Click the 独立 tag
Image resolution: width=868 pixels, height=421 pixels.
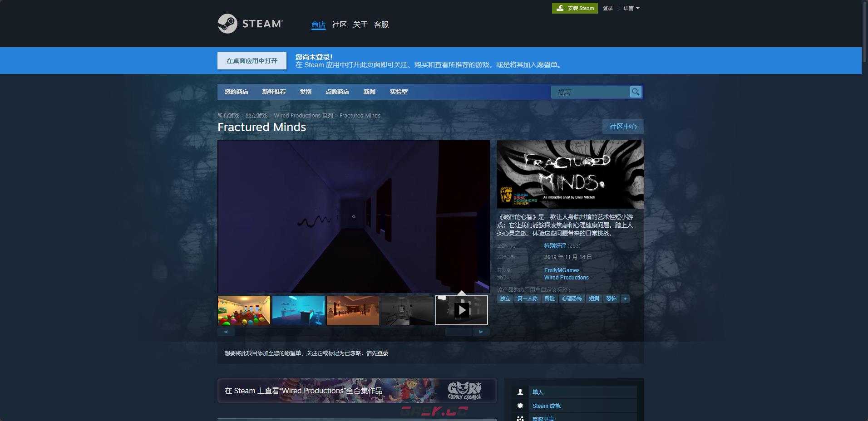pos(505,299)
